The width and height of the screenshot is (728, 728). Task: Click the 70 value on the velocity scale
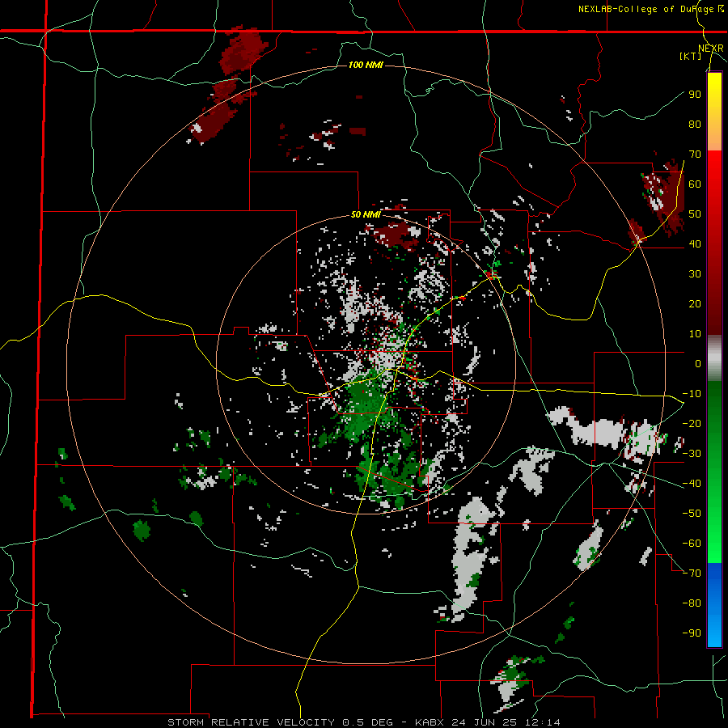[x=695, y=154]
